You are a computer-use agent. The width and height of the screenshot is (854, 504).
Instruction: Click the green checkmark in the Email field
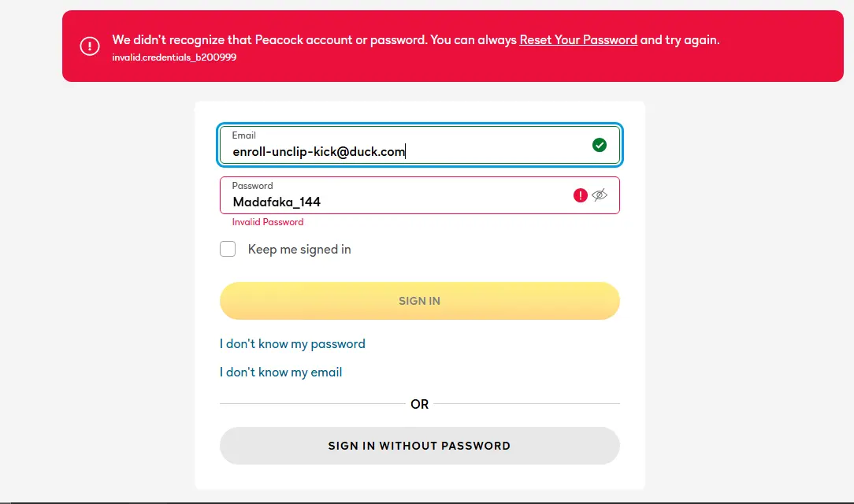tap(599, 145)
